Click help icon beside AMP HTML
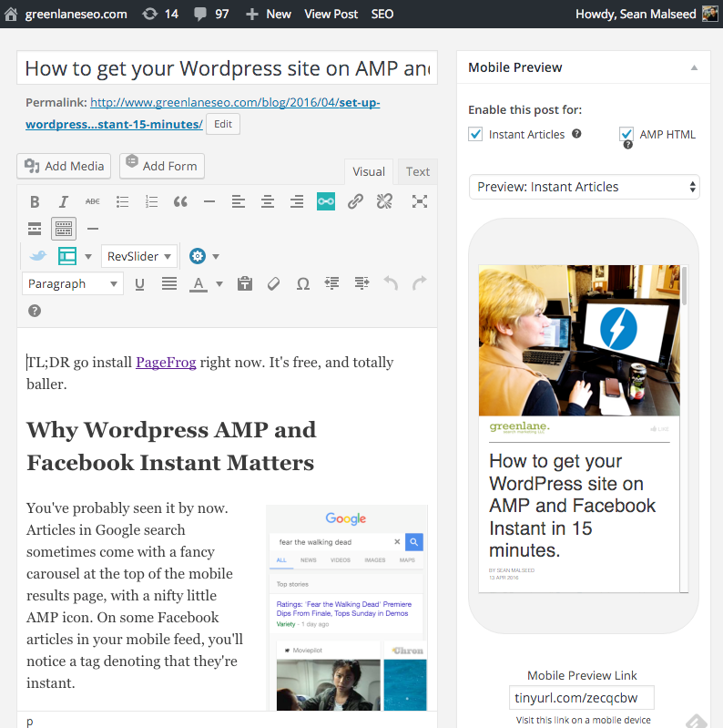Screen dimensions: 723x728 click(628, 145)
